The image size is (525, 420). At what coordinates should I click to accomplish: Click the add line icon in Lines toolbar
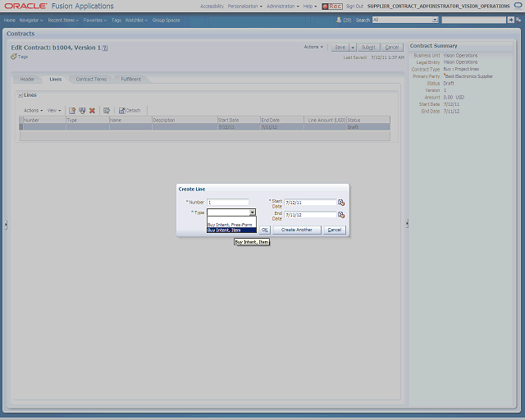[72, 111]
